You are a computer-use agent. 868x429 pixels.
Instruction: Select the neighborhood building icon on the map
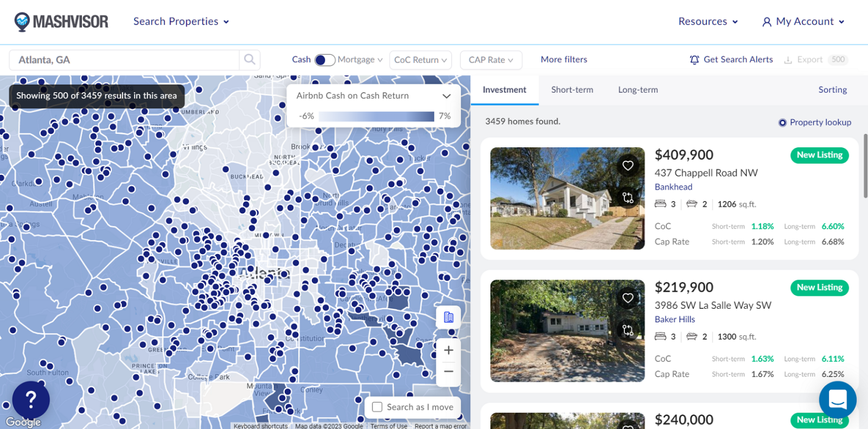(448, 317)
